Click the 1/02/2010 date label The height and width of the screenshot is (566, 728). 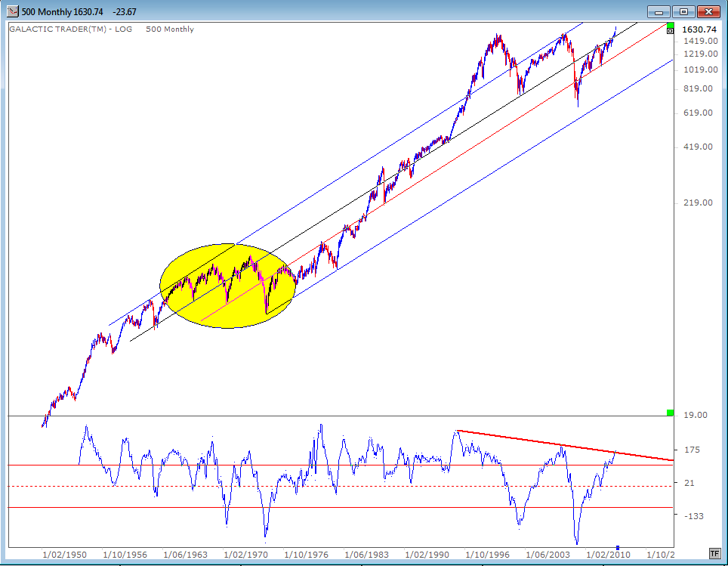point(608,555)
